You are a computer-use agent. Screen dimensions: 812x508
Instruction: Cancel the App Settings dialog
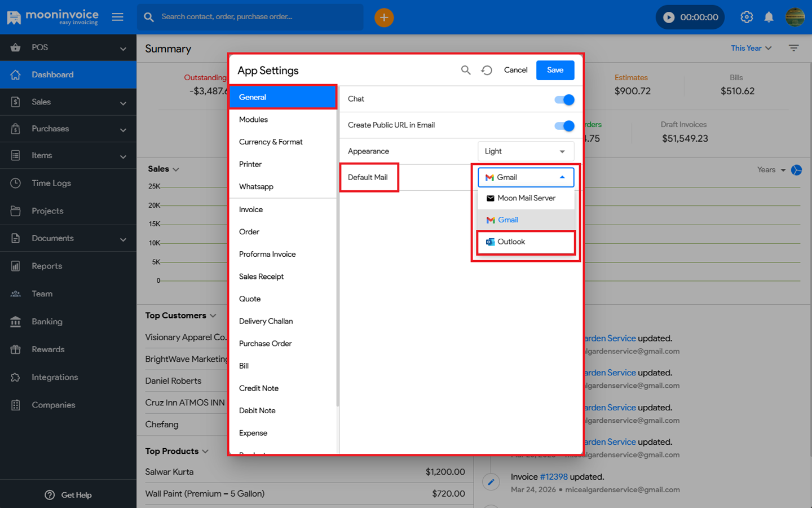515,70
